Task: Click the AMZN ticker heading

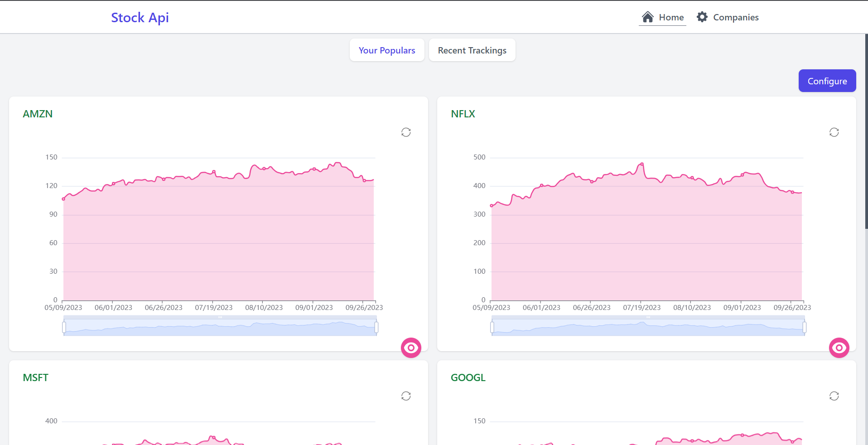Action: click(x=38, y=114)
